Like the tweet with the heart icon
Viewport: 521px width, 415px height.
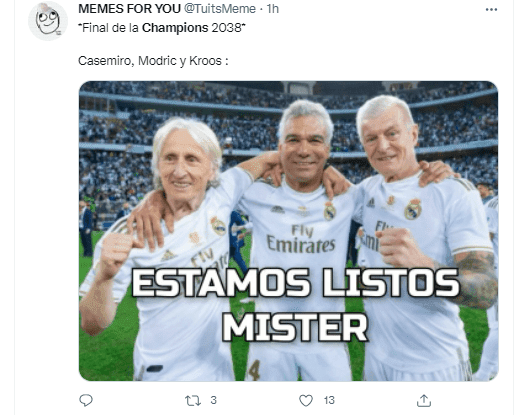coord(306,400)
